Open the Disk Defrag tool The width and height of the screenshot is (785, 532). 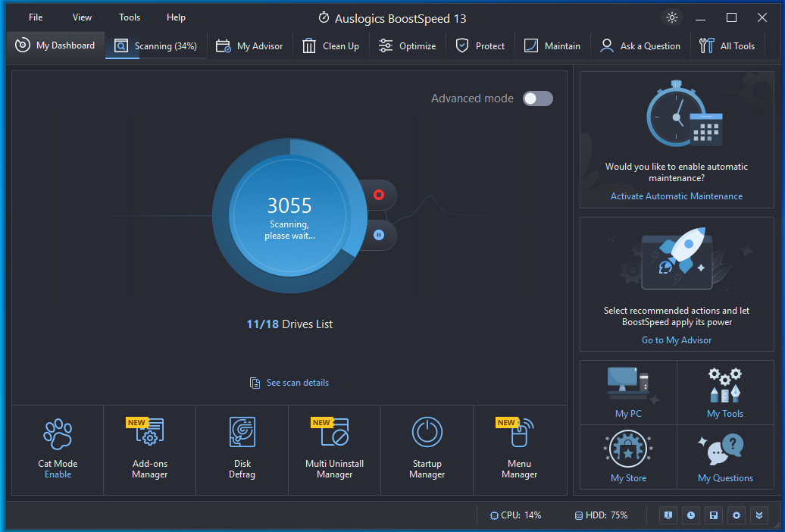pos(242,449)
